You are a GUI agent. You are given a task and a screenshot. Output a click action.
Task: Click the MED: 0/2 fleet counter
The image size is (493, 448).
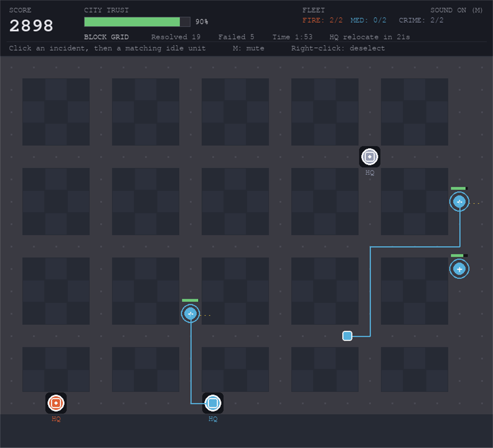pos(368,20)
